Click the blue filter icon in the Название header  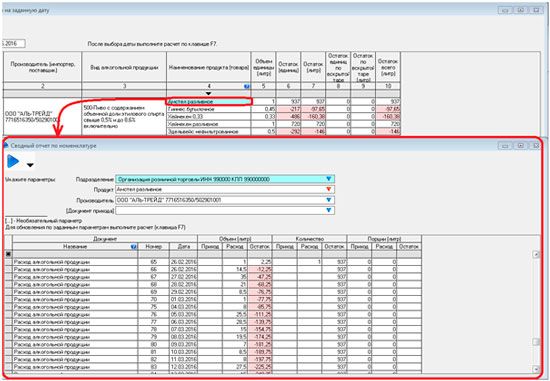[x=133, y=247]
